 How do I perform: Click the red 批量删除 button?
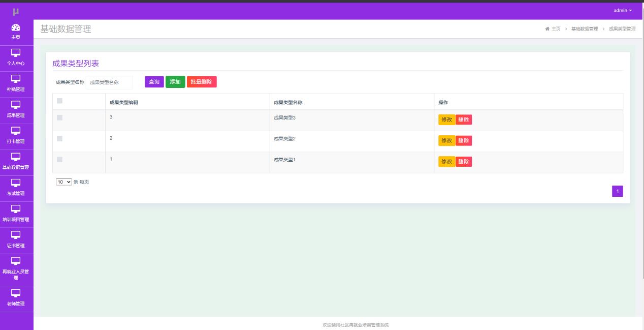[202, 82]
